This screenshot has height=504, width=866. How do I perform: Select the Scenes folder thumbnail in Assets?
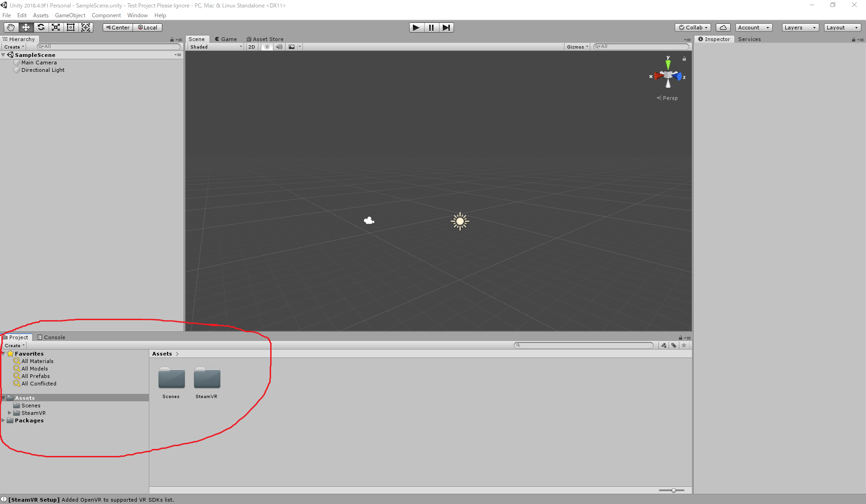[x=171, y=379]
